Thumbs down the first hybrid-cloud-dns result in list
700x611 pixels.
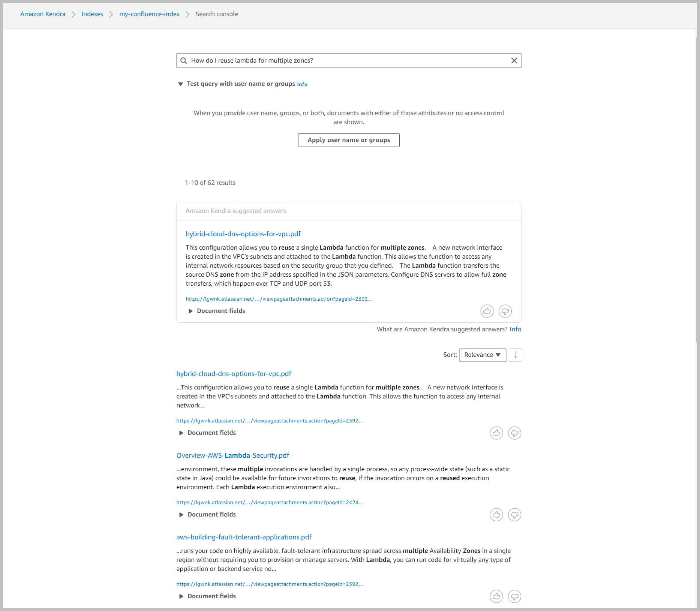515,433
